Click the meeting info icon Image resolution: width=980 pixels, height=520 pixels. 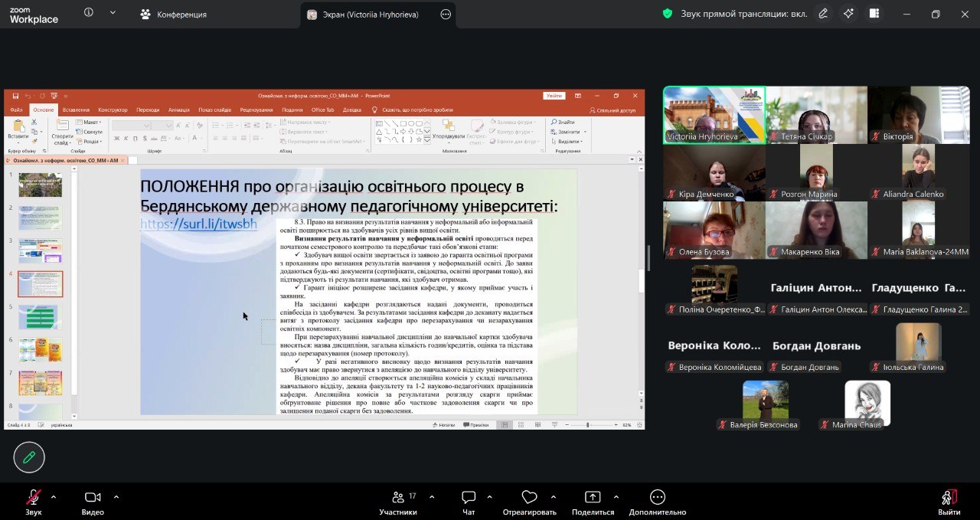point(89,13)
